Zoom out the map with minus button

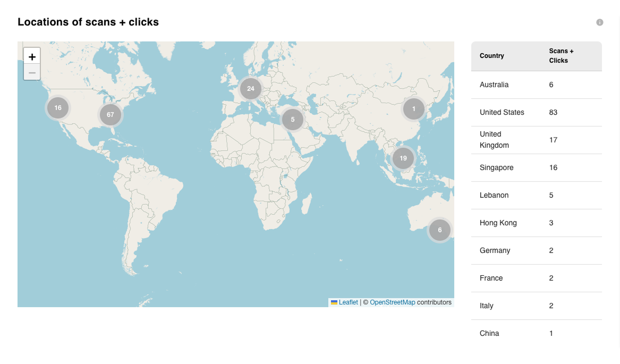[32, 72]
